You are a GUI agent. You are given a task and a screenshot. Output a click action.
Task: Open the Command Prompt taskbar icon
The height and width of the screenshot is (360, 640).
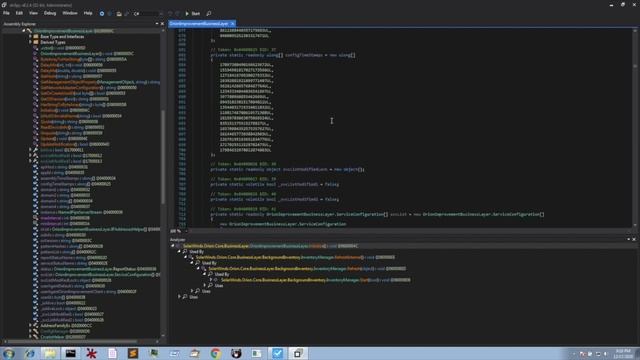point(71,353)
